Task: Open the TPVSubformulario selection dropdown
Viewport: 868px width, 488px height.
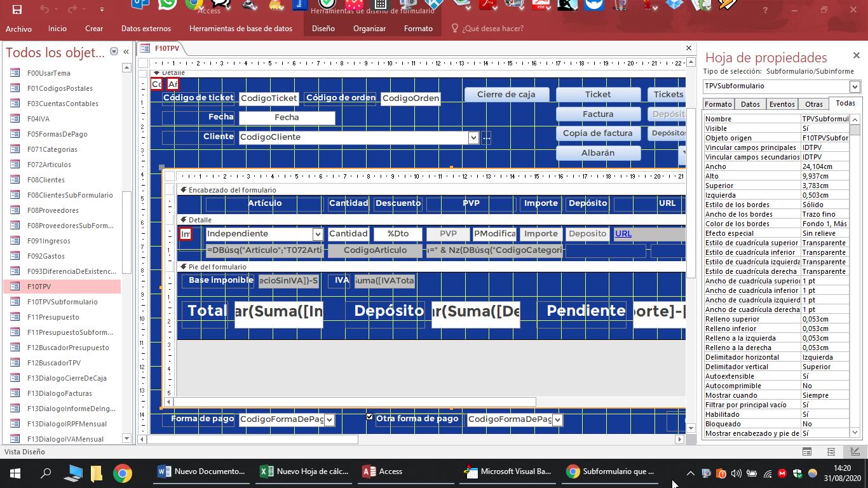Action: [855, 86]
